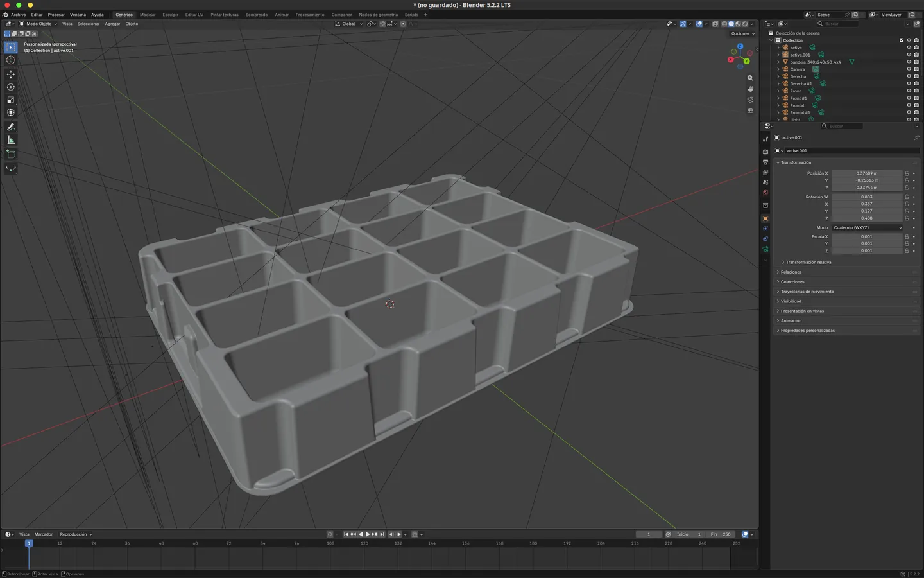Screen dimensions: 924x578
Task: Open the Output properties tab
Action: [x=765, y=162]
